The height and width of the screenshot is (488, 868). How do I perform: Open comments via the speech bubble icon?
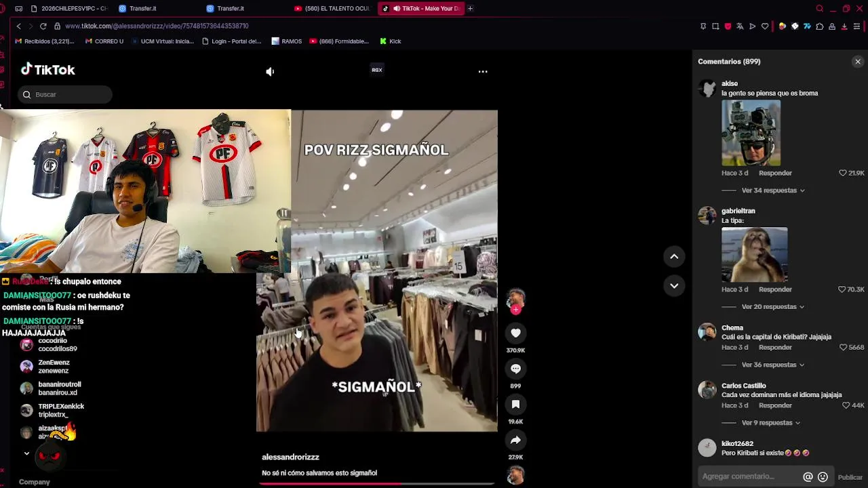point(515,369)
